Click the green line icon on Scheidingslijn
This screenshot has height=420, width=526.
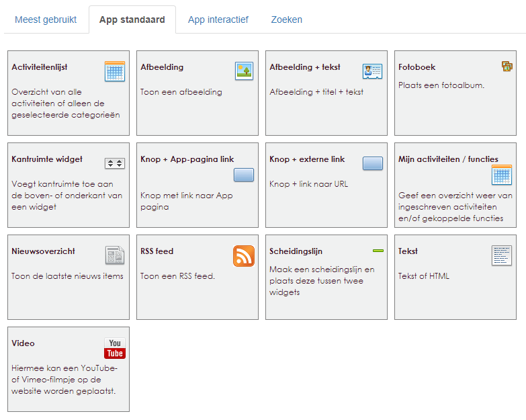pos(378,251)
